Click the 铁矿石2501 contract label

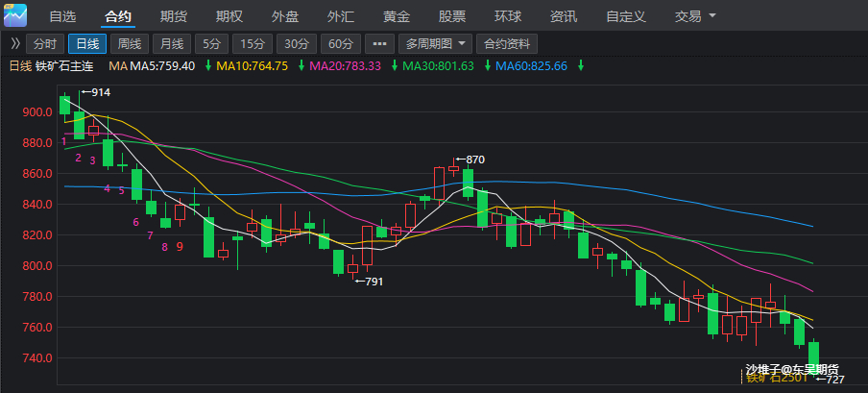coord(776,378)
